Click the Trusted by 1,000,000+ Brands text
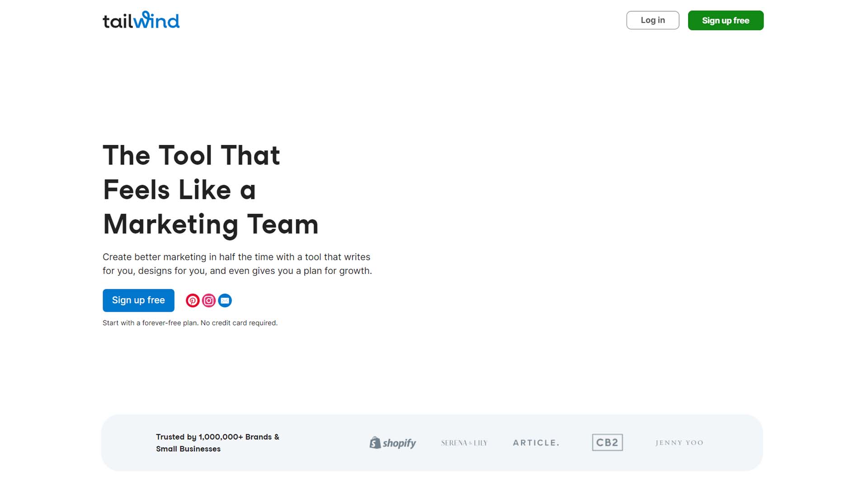Viewport: 868px width, 488px height. (x=217, y=443)
